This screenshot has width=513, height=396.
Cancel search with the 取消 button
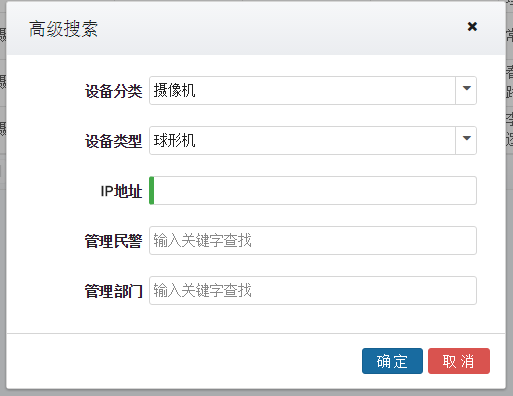tap(459, 361)
